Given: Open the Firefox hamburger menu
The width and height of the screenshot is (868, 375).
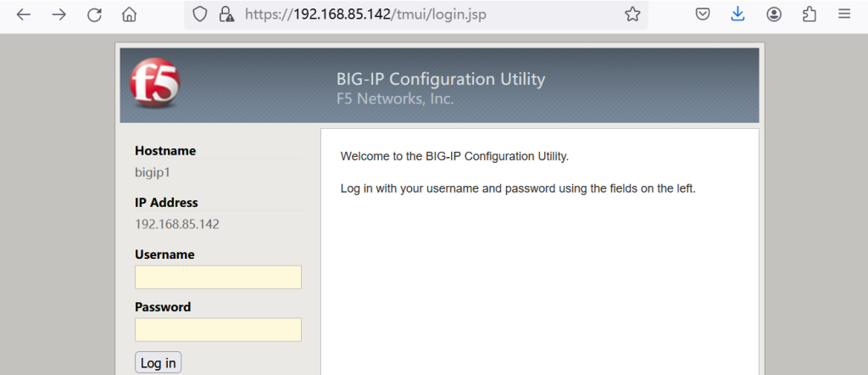Looking at the screenshot, I should coord(844,14).
